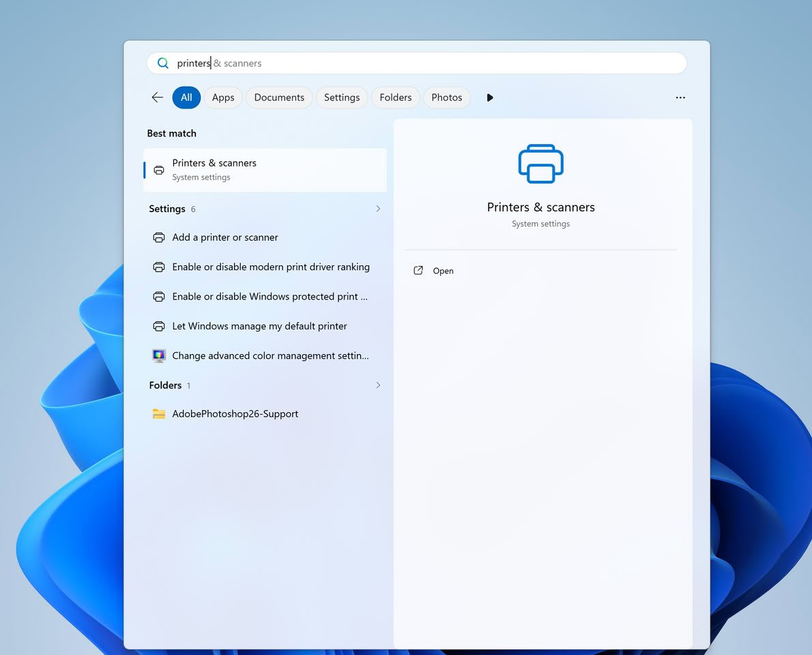Open Enable or disable Windows protected print
Viewport: 812px width, 655px height.
[x=265, y=297]
